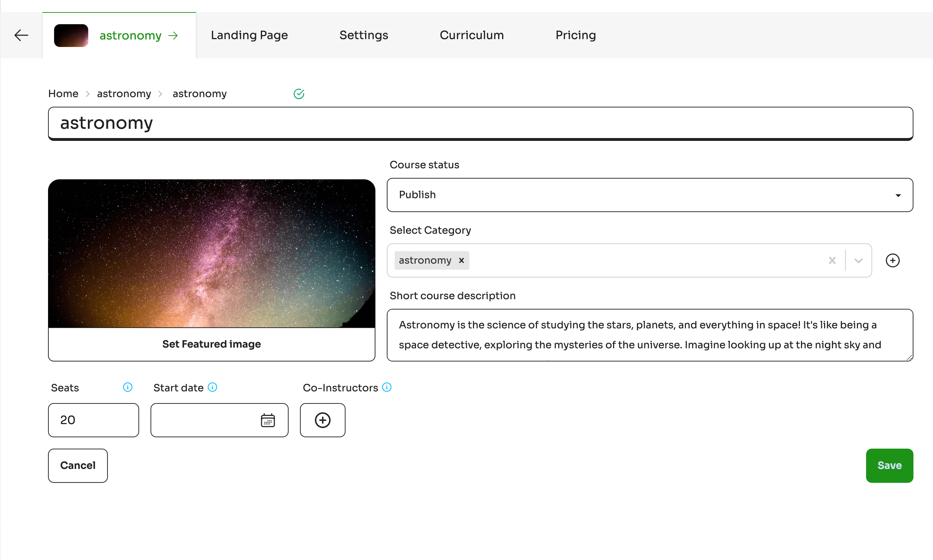Expand the Select Category dropdown chevron
Image resolution: width=933 pixels, height=560 pixels.
click(859, 260)
